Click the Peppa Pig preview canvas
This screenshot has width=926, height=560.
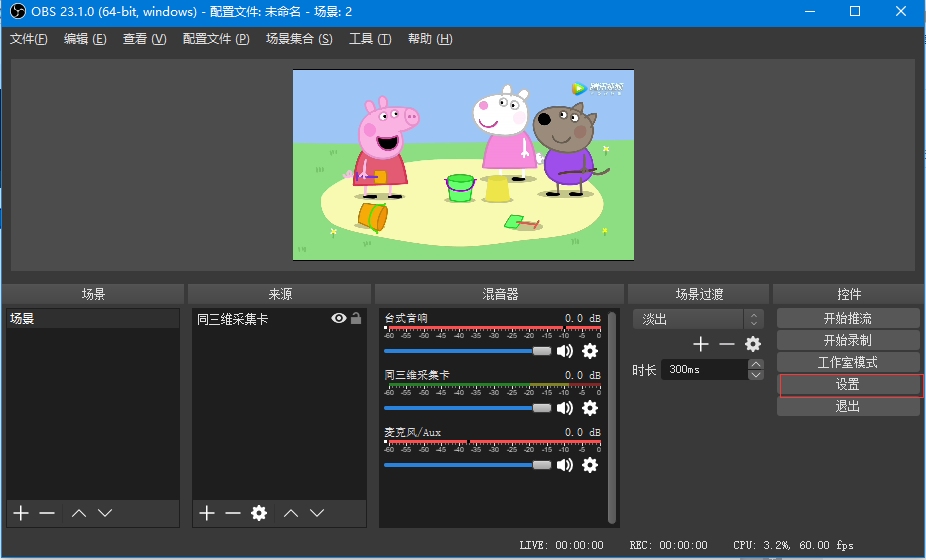pyautogui.click(x=464, y=165)
